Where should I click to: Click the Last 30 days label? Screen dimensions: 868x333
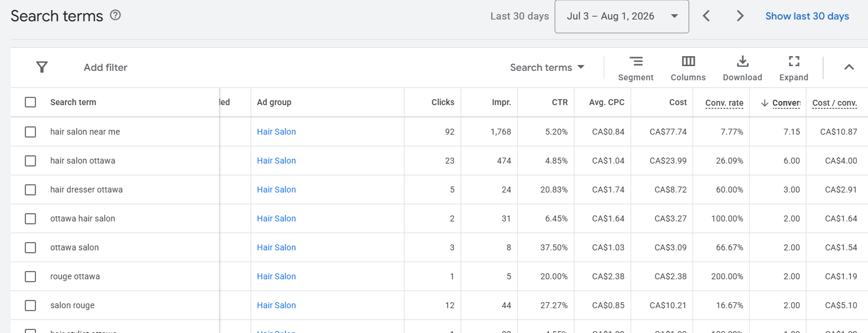(x=519, y=16)
